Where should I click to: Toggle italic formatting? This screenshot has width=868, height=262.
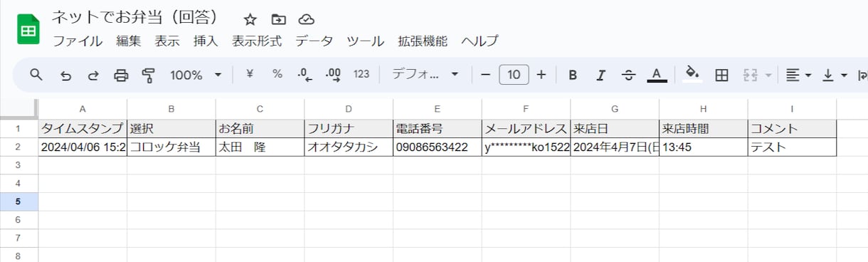coord(600,75)
